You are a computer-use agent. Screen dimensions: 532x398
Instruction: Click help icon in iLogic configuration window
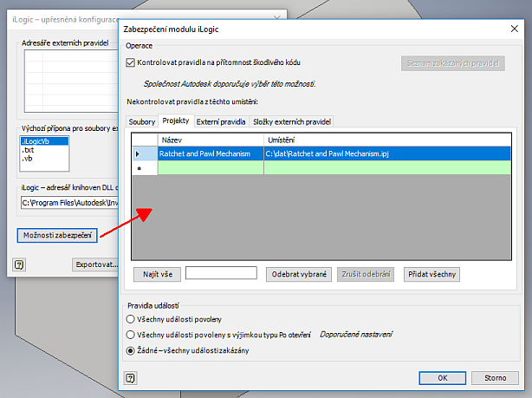pyautogui.click(x=18, y=264)
